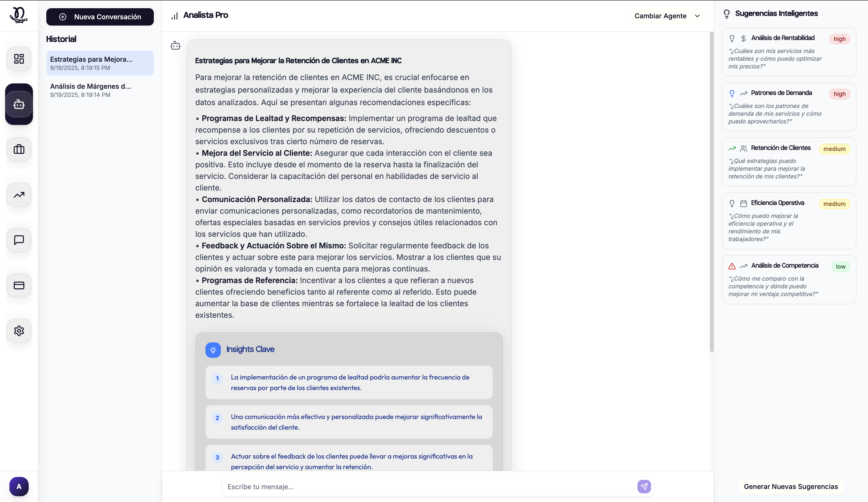This screenshot has width=868, height=502.
Task: Click the lightbulb icon next to Sugerencias Inteligentes
Action: [x=727, y=14]
